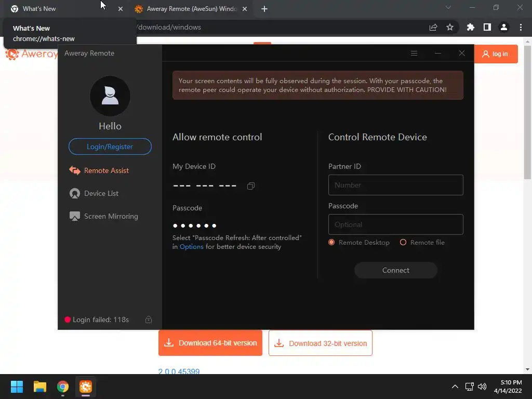Close the Aweray Remote window

click(x=462, y=53)
